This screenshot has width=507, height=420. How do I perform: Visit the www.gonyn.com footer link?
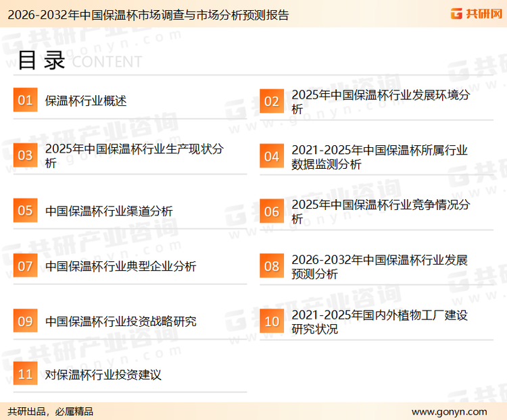[x=450, y=412]
